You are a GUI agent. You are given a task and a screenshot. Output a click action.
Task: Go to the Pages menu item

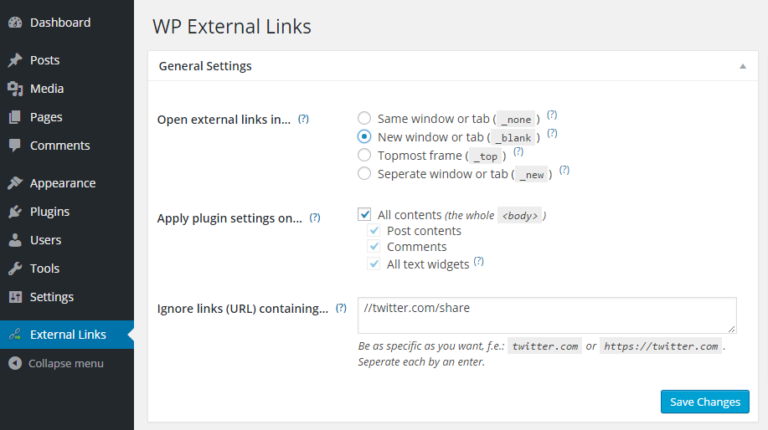pos(46,117)
